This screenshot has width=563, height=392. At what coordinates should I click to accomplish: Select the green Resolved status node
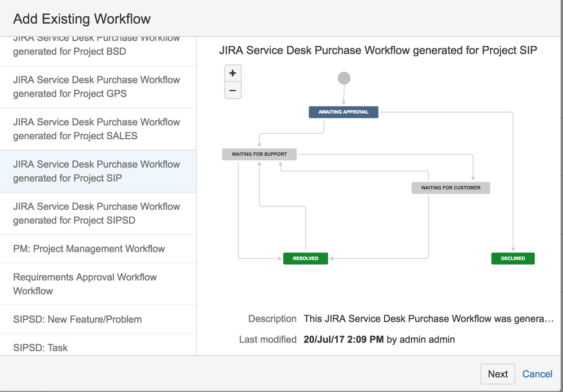point(306,258)
